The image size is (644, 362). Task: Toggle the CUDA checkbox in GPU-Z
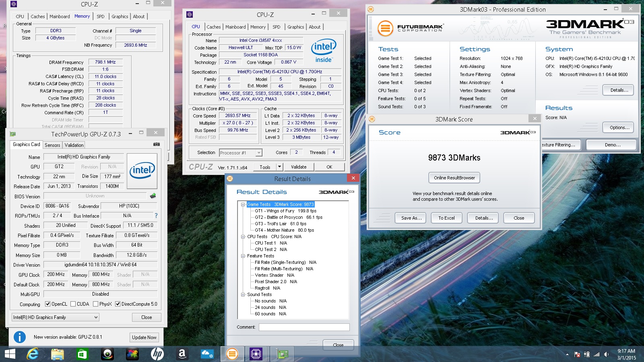[73, 304]
